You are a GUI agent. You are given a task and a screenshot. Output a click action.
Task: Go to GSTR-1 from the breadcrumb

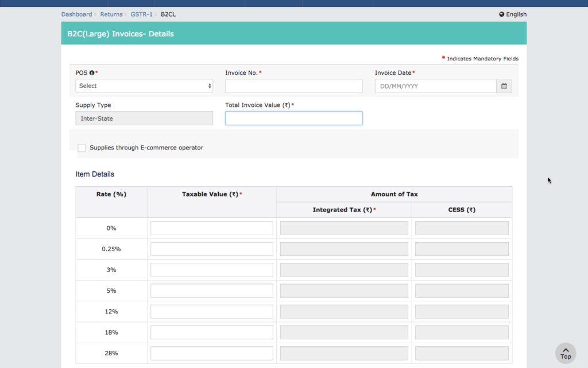tap(141, 14)
